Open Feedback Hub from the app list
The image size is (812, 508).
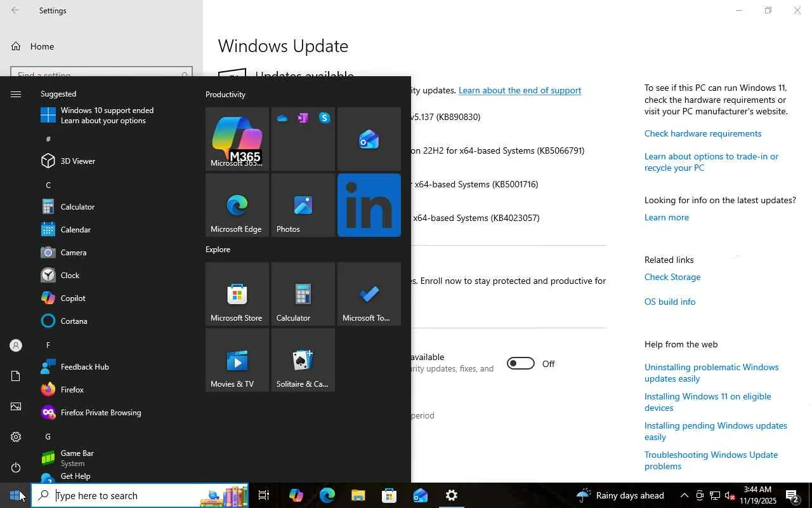(x=114, y=367)
